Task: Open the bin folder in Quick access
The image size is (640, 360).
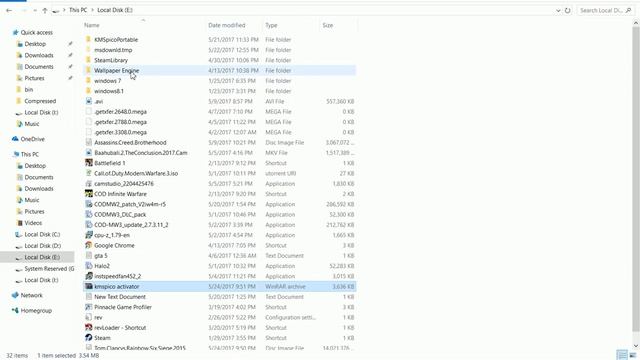Action: coord(29,89)
